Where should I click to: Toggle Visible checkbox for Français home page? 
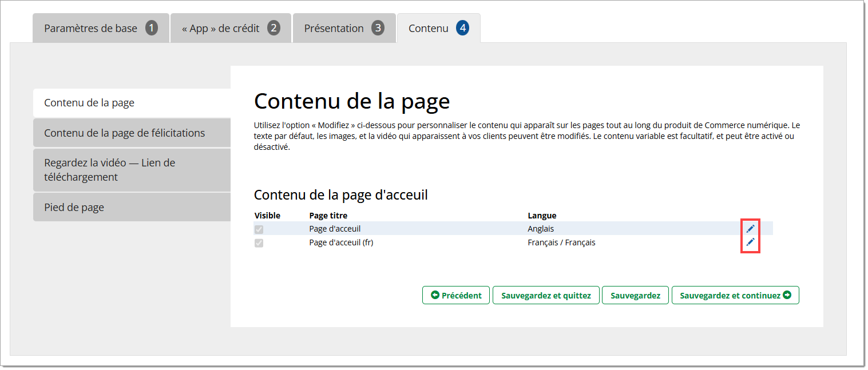(x=259, y=243)
